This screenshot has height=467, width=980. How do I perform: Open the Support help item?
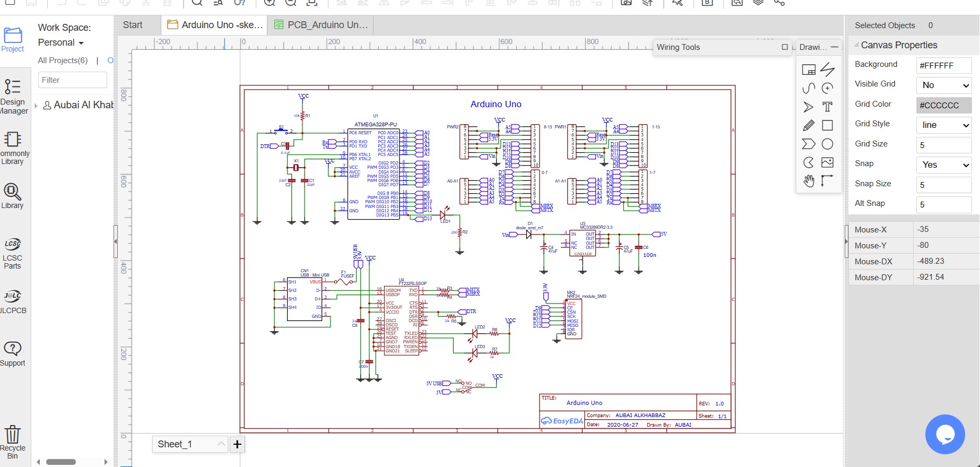(x=13, y=354)
